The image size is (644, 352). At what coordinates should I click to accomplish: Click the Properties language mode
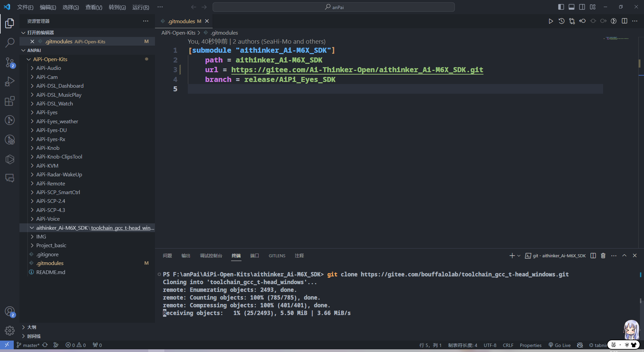pos(531,345)
